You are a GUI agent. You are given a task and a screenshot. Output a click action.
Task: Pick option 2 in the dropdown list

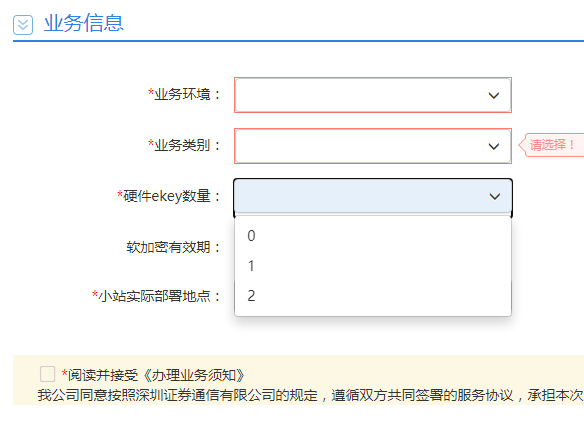[x=373, y=296]
